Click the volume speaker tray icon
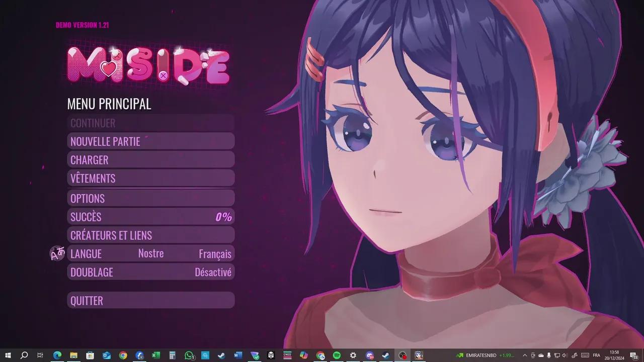This screenshot has height=362, width=644. click(x=566, y=355)
